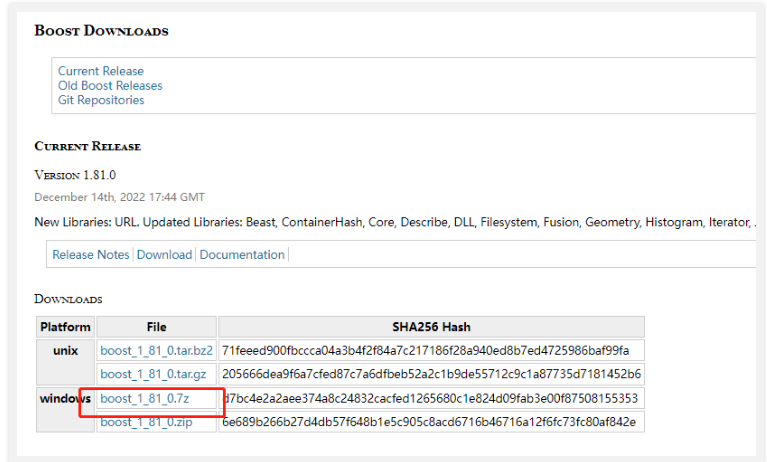Open the Documentation link
767x462 pixels.
[242, 254]
